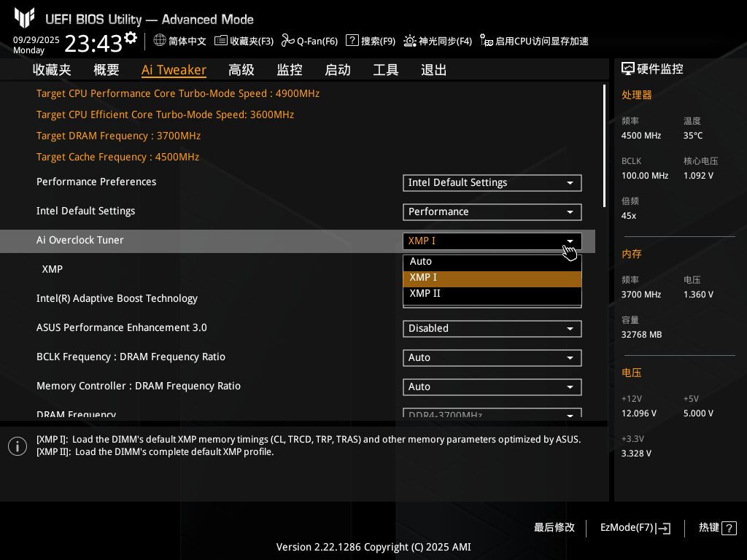Click the globe language icon
Viewport: 747px width, 560px height.
click(160, 41)
